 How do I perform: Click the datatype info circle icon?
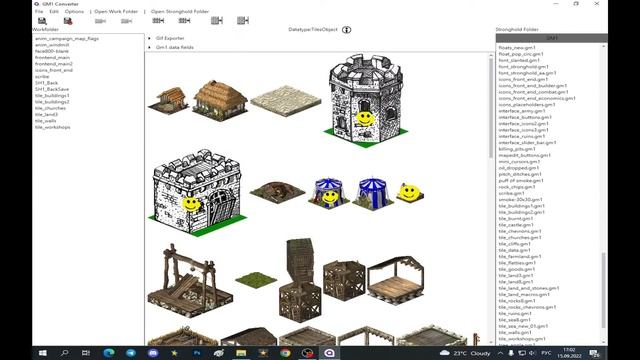click(347, 30)
